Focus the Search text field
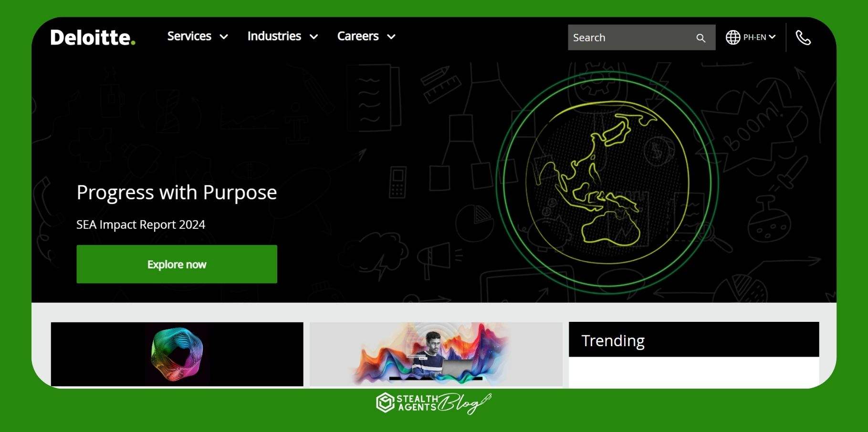The height and width of the screenshot is (432, 868). [x=630, y=38]
